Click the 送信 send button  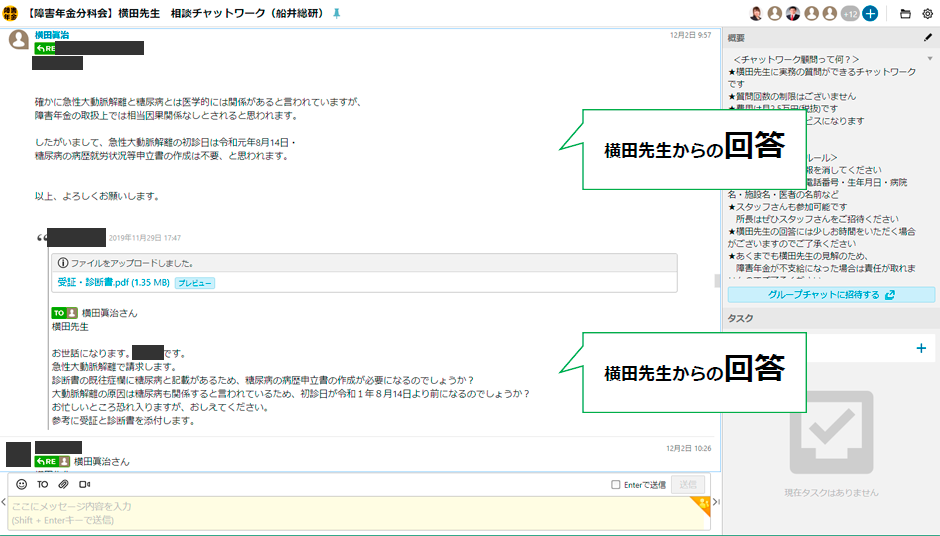(x=688, y=484)
